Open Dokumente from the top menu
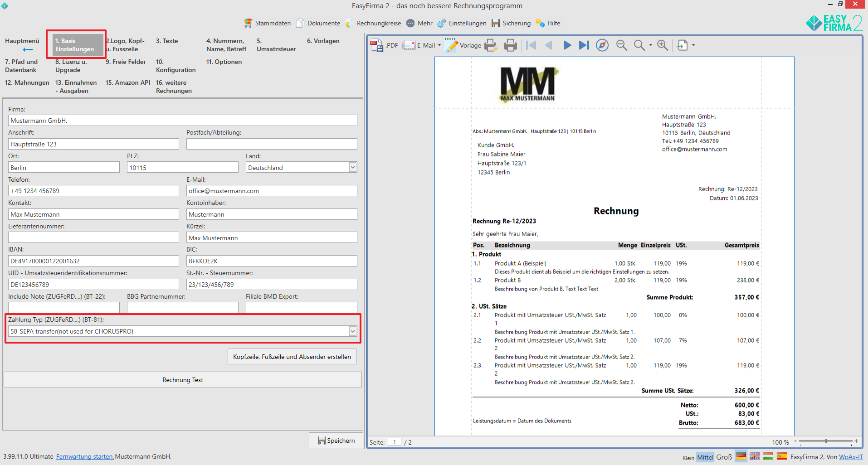This screenshot has height=465, width=868. click(x=318, y=23)
